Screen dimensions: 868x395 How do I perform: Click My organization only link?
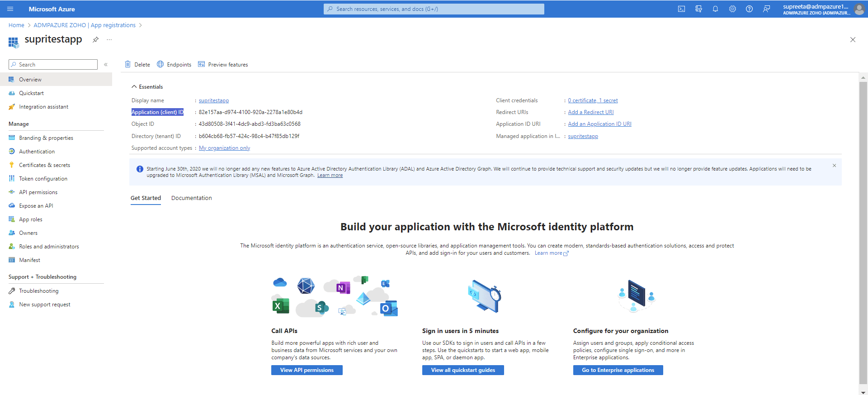tap(224, 148)
